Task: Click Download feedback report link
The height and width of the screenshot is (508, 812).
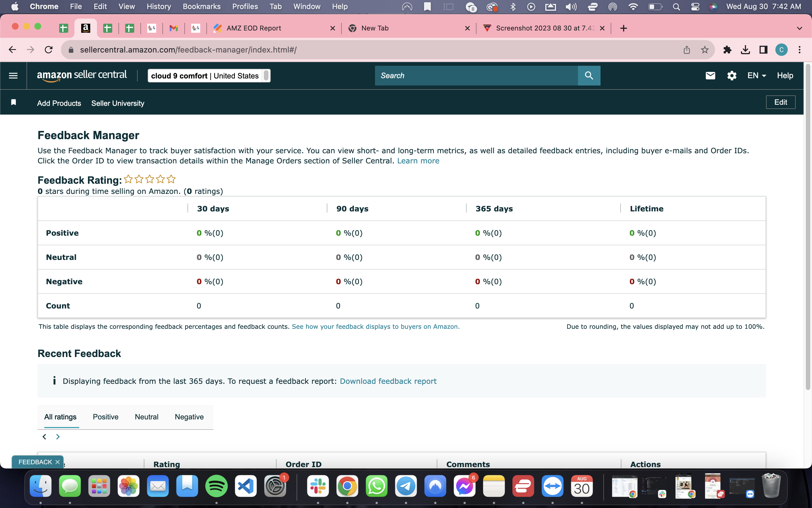Action: pyautogui.click(x=388, y=381)
